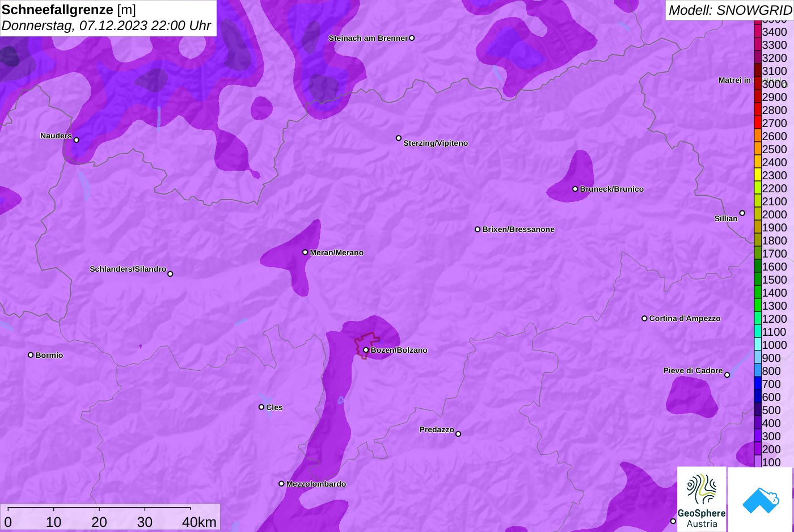Select the Sillian location marker
794x532 pixels.
tap(742, 213)
